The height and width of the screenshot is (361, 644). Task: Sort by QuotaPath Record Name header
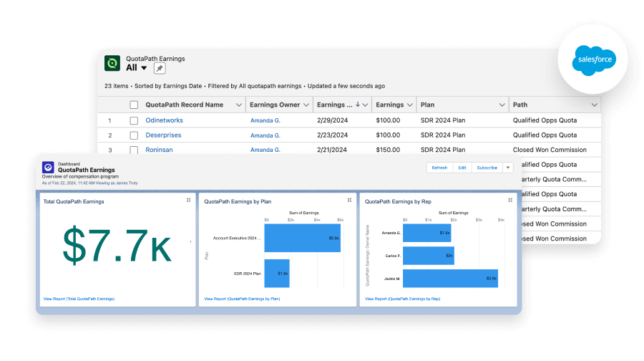(185, 105)
